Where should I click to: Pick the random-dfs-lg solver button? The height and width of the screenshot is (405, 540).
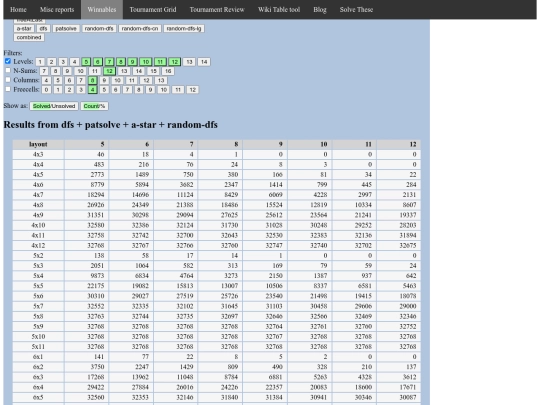[x=184, y=29]
